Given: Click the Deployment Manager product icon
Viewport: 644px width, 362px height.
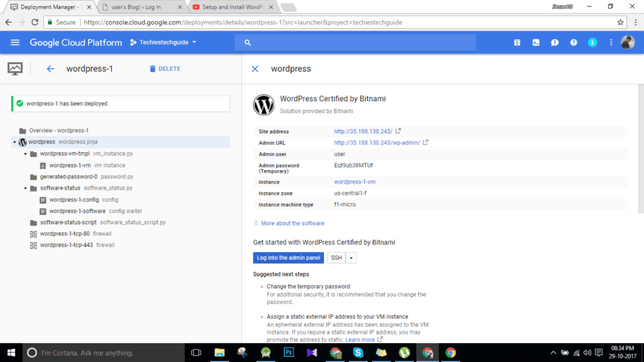Looking at the screenshot, I should point(15,69).
